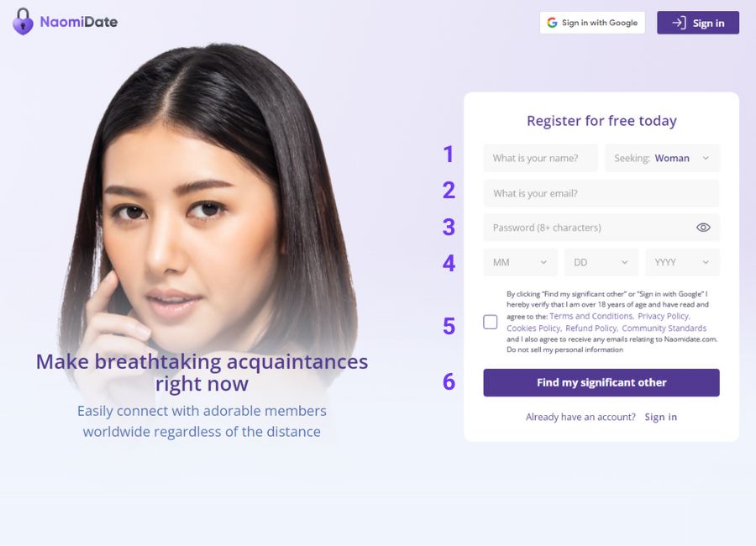Click the NaomiDate heart lock logo
756x546 pixels.
[23, 22]
